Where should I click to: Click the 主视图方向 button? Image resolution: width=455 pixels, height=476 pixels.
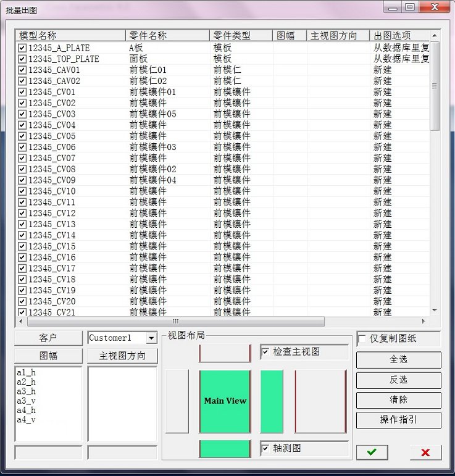pyautogui.click(x=122, y=356)
